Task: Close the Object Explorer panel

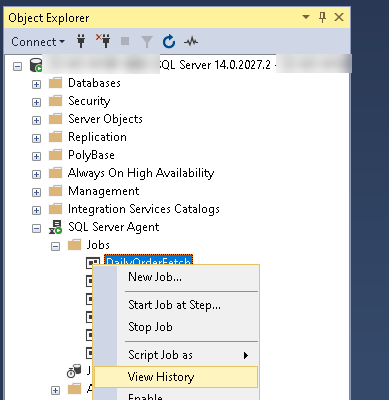Action: click(339, 17)
